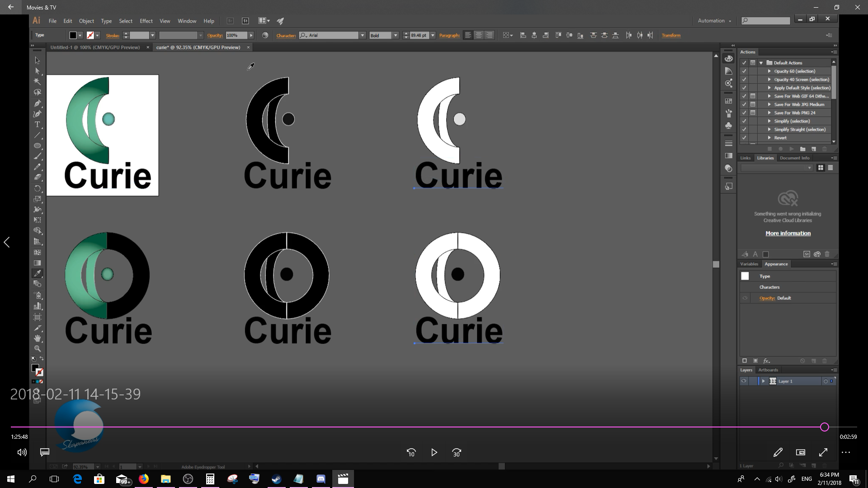Screen dimensions: 868x488
Task: Select the Eyedropper tool in toolbox
Action: tap(38, 273)
